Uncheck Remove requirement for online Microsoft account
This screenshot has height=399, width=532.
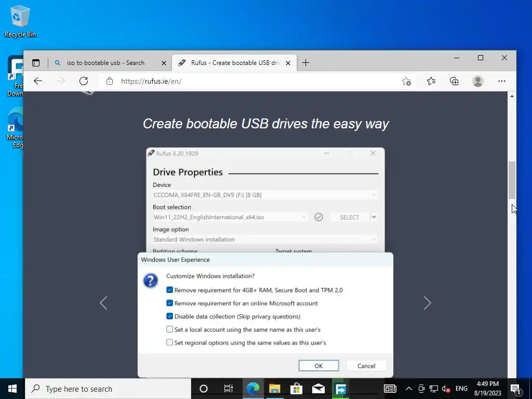tap(170, 303)
